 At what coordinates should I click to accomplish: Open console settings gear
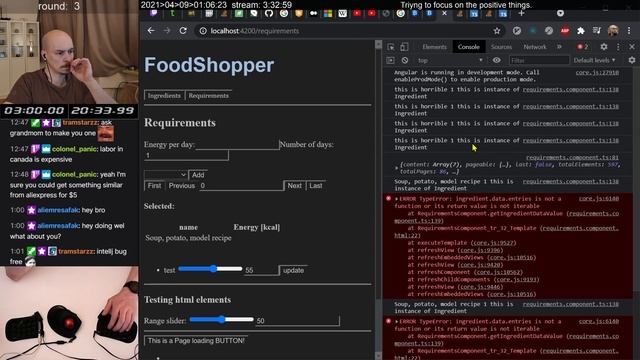(631, 60)
